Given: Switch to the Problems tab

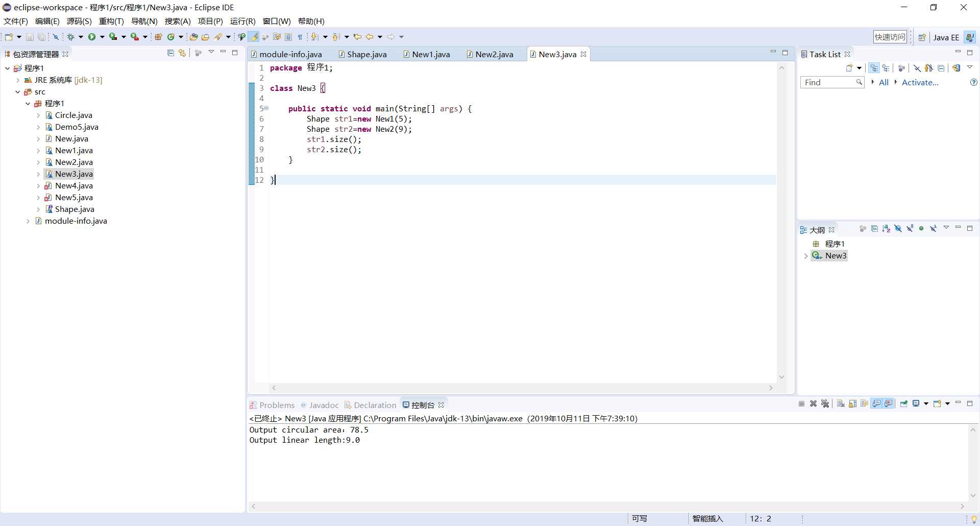Looking at the screenshot, I should [x=272, y=405].
